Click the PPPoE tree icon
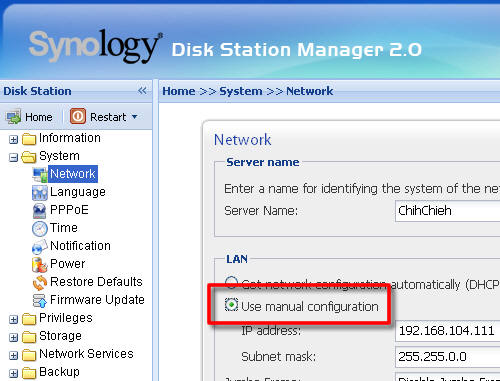 click(x=40, y=211)
